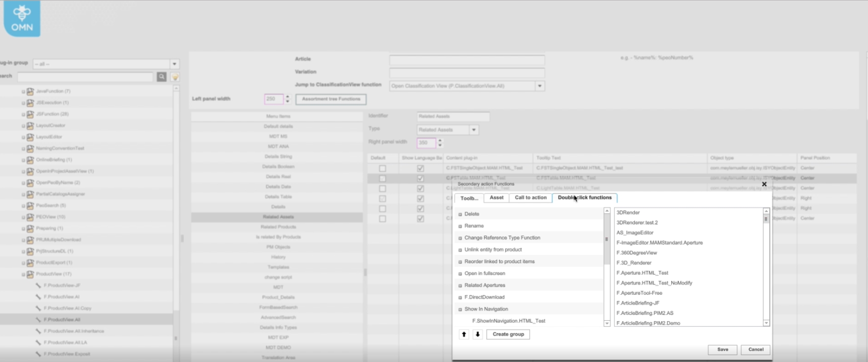
Task: Toggle Show Language Bar for C.LightTable.MAM.HTML_Test row
Action: pyautogui.click(x=420, y=189)
